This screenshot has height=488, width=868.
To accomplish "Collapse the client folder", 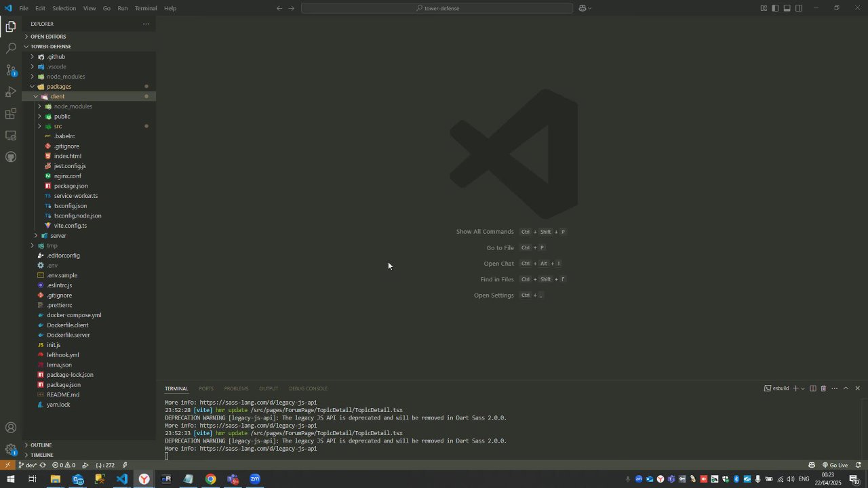I will tap(89, 96).
